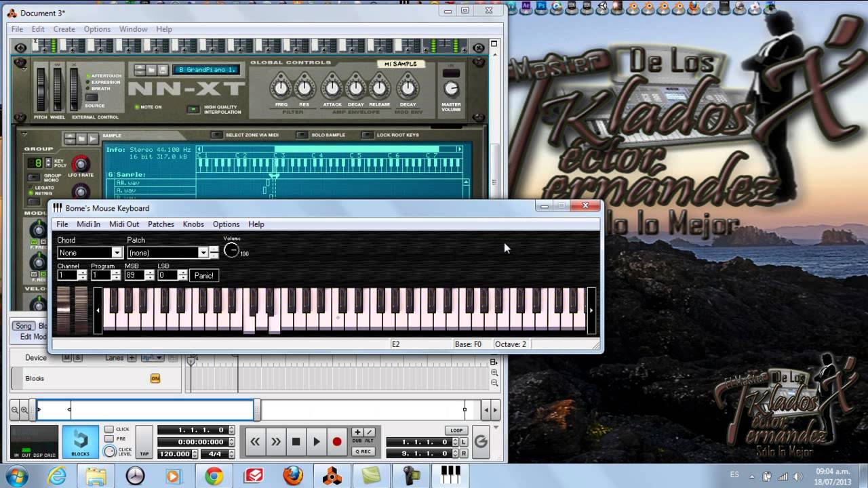
Task: Open Create menu in Reason window
Action: click(x=64, y=29)
